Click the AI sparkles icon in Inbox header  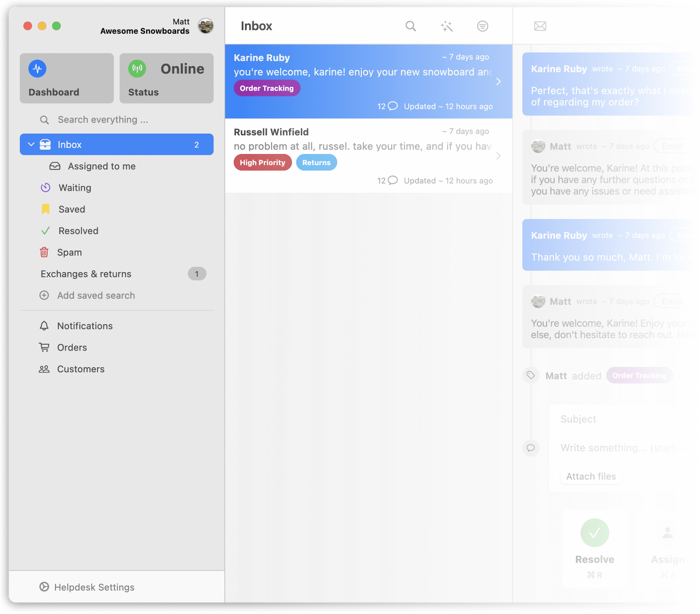[x=446, y=26]
